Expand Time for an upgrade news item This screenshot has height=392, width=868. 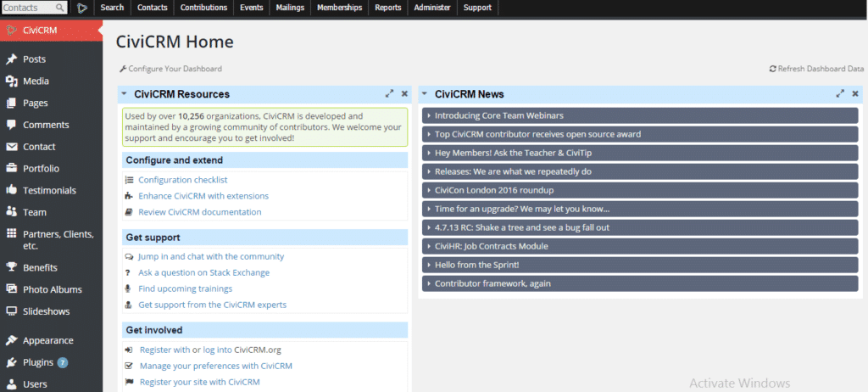click(x=640, y=209)
